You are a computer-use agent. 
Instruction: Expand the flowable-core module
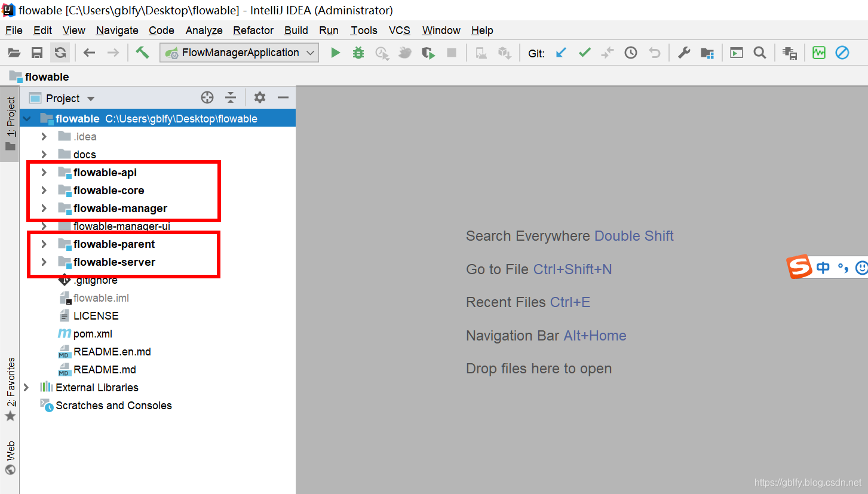[44, 191]
